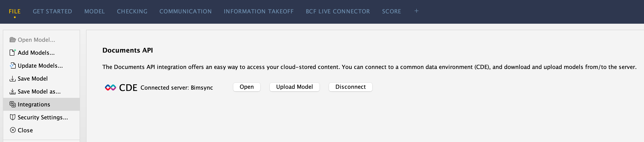Viewport: 644px width, 142px height.
Task: Click the Save Model as icon
Action: tap(12, 91)
